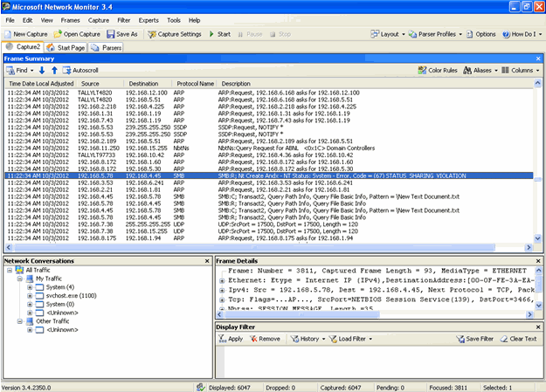546x392 pixels.
Task: Expand the Ethernet frame detail row
Action: (222, 280)
